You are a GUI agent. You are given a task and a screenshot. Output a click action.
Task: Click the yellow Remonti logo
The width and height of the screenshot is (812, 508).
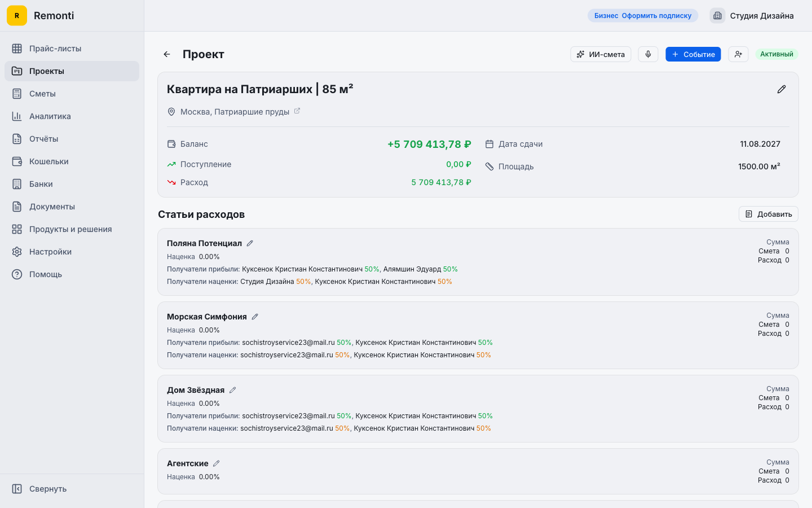coord(16,15)
